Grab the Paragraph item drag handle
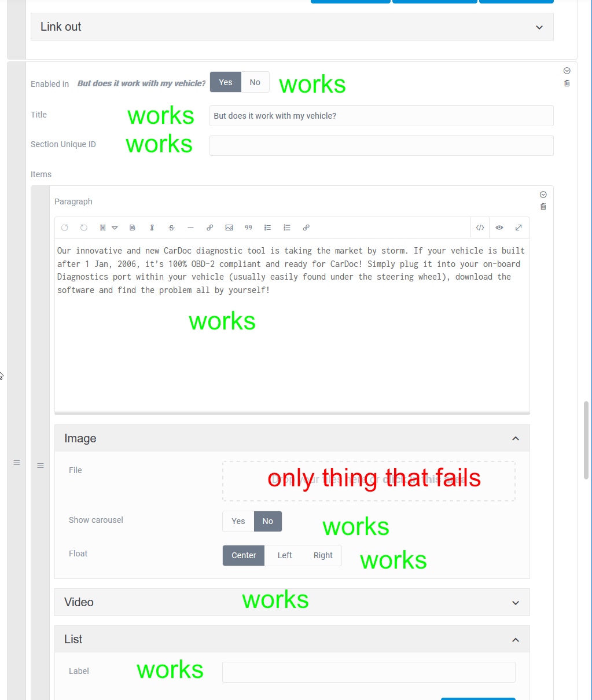592x700 pixels. click(41, 466)
